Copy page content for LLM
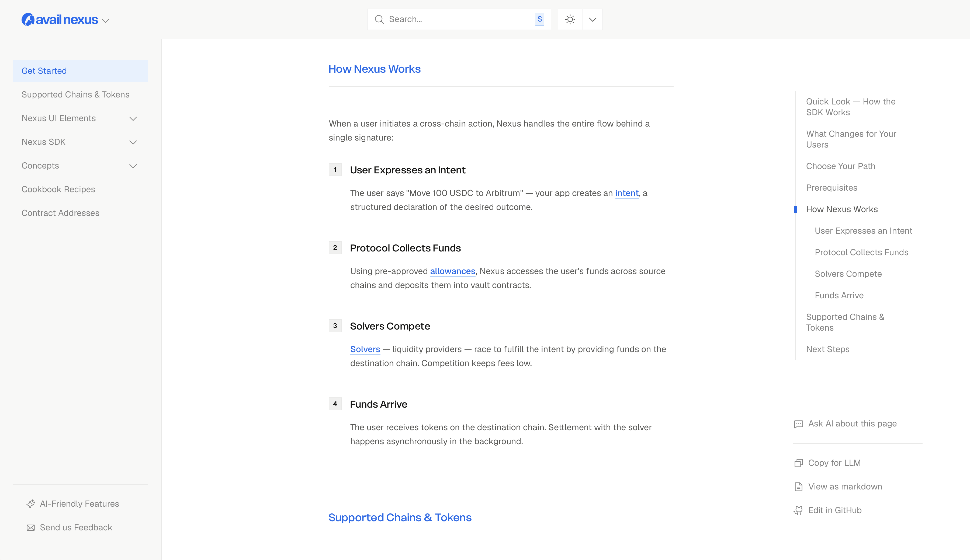The width and height of the screenshot is (970, 560). (x=834, y=463)
